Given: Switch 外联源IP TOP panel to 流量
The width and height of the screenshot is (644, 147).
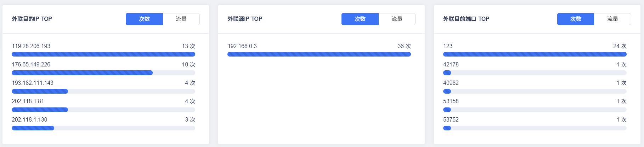Looking at the screenshot, I should [x=397, y=19].
